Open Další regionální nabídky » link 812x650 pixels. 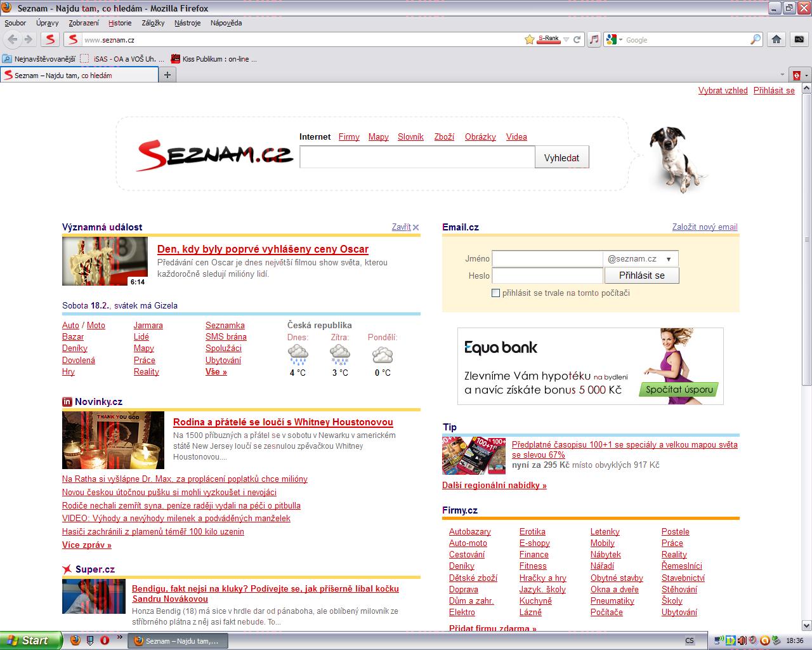click(x=494, y=485)
